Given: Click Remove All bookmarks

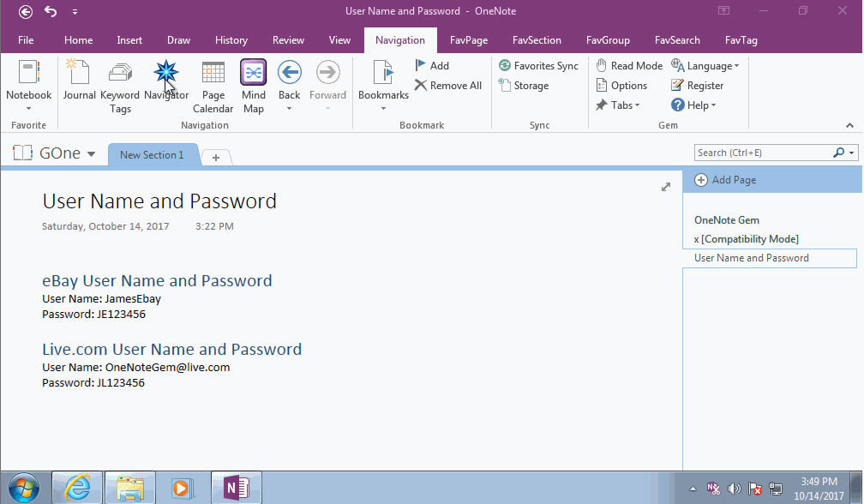Looking at the screenshot, I should 448,86.
